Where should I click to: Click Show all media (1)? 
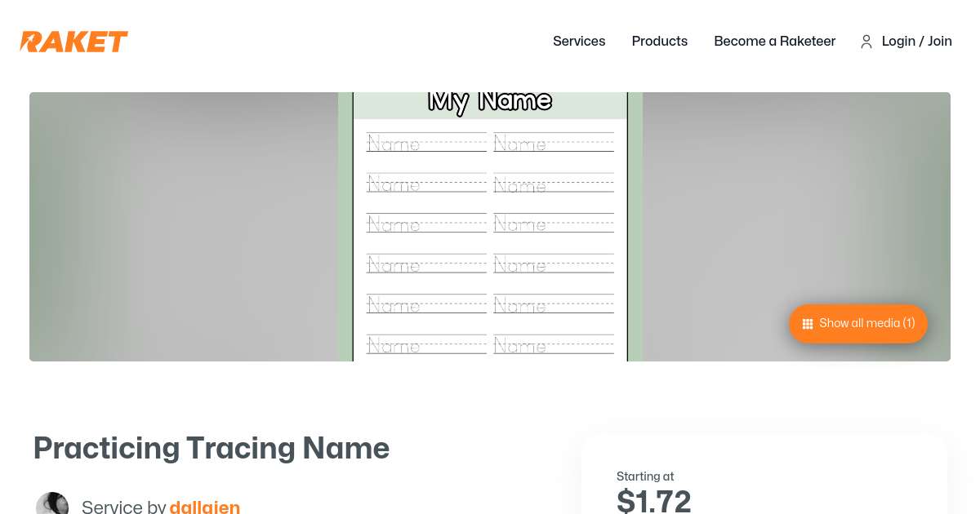point(857,323)
